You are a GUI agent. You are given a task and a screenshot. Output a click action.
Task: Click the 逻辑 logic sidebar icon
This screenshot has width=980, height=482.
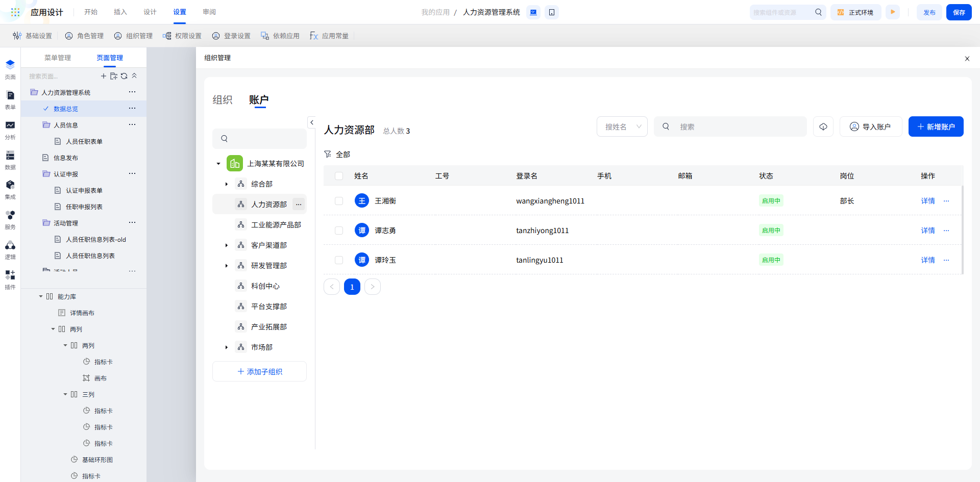point(10,249)
